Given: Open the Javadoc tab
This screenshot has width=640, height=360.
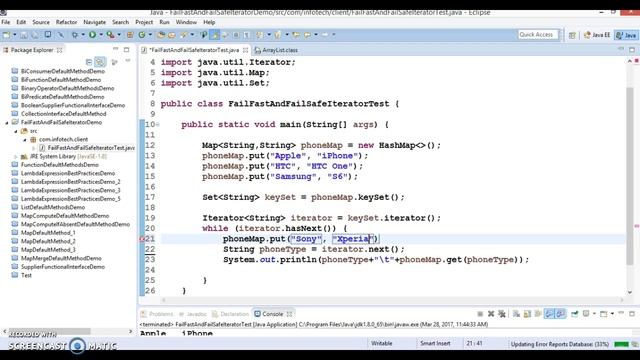Looking at the screenshot, I should pos(192,314).
